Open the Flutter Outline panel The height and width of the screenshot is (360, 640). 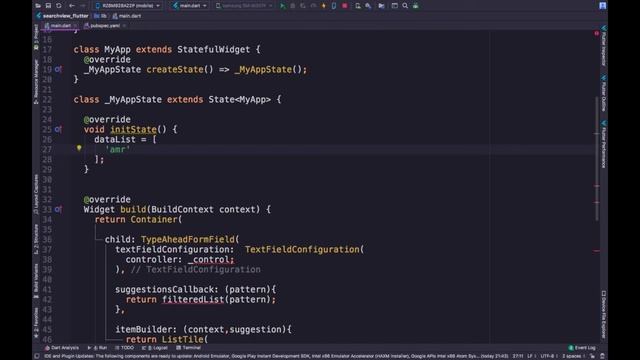604,93
